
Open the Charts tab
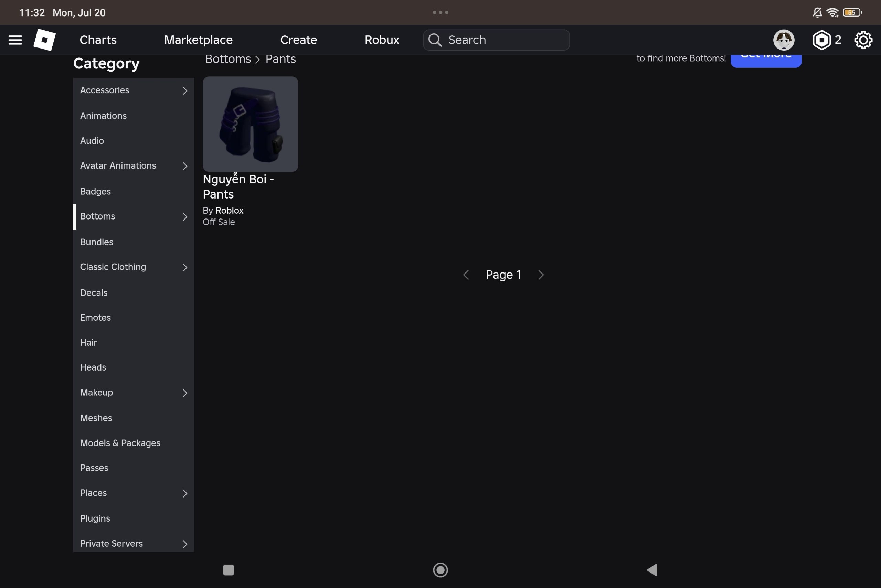[x=98, y=40]
